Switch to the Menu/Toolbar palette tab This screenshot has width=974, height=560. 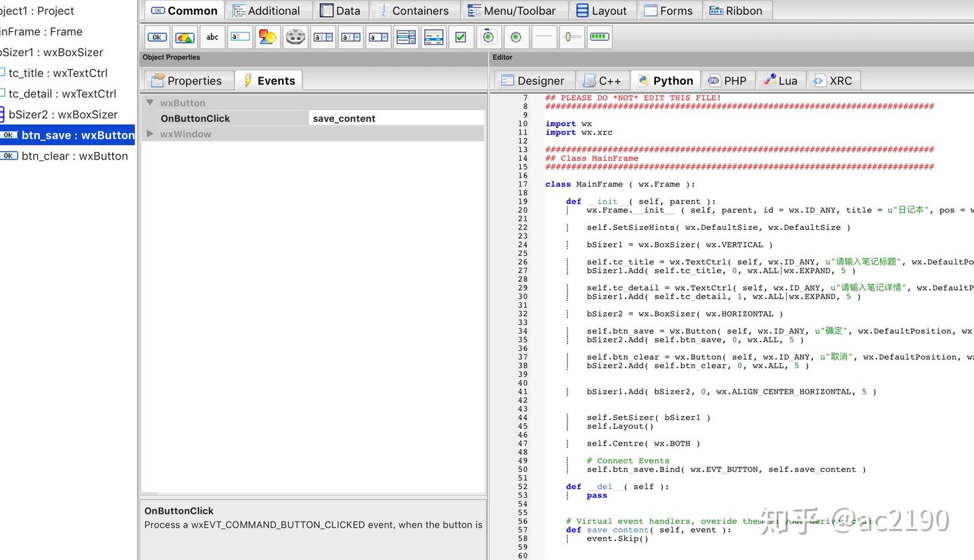point(512,11)
